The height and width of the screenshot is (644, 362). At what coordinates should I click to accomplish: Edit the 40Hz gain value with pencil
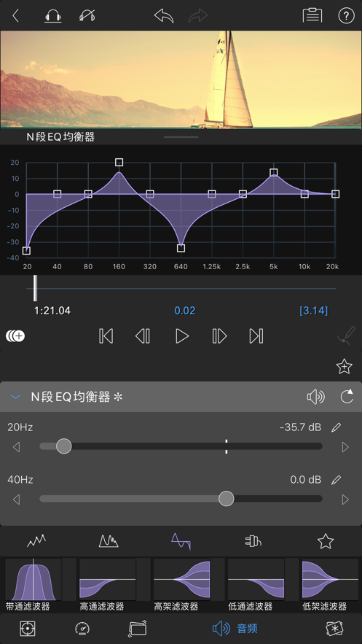tap(337, 479)
